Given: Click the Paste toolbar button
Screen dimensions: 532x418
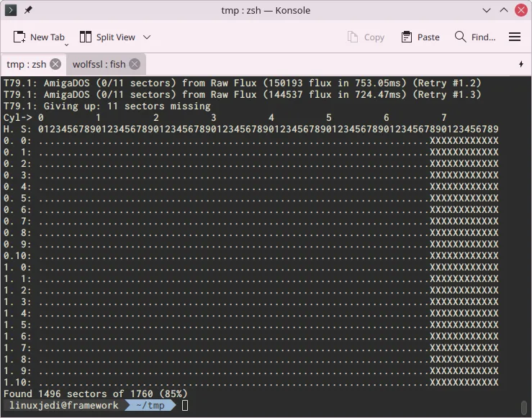Looking at the screenshot, I should click(x=420, y=37).
